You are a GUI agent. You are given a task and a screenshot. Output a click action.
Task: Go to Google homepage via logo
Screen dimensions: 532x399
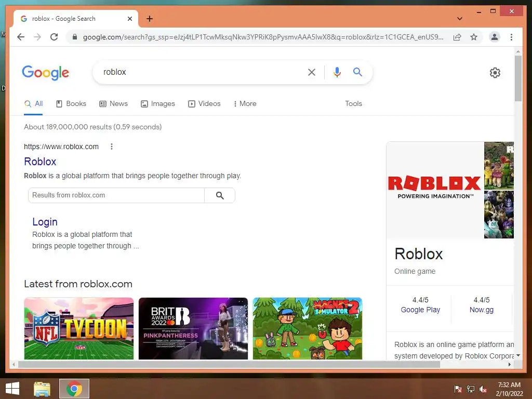(x=46, y=73)
